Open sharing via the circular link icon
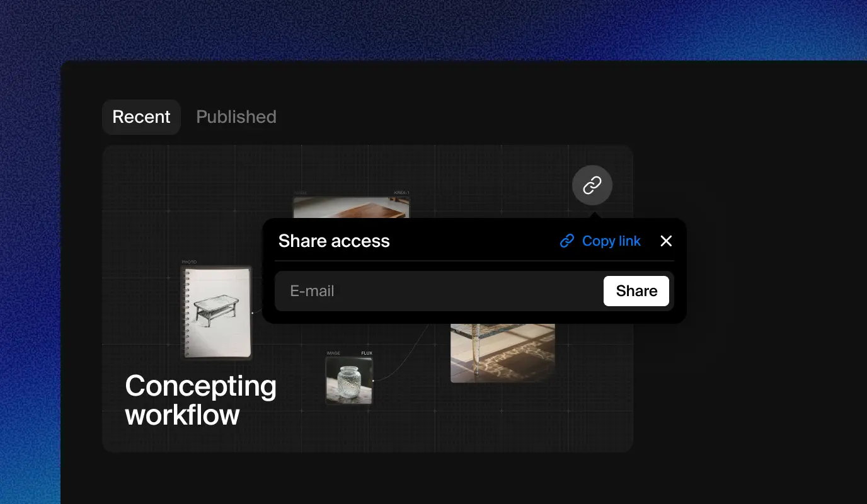The width and height of the screenshot is (867, 504). [592, 185]
